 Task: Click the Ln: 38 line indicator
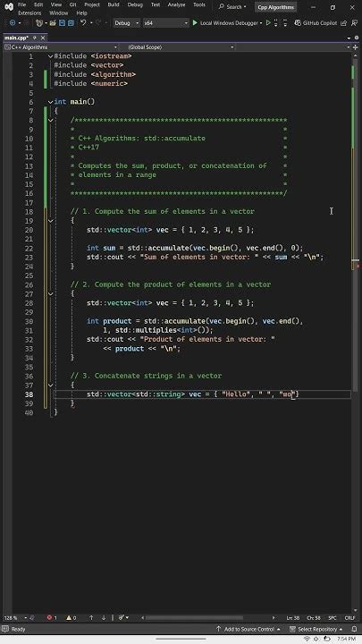pyautogui.click(x=292, y=618)
